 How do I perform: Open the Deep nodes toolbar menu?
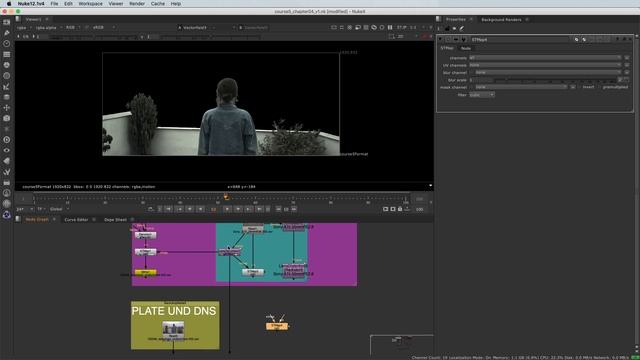point(7,140)
